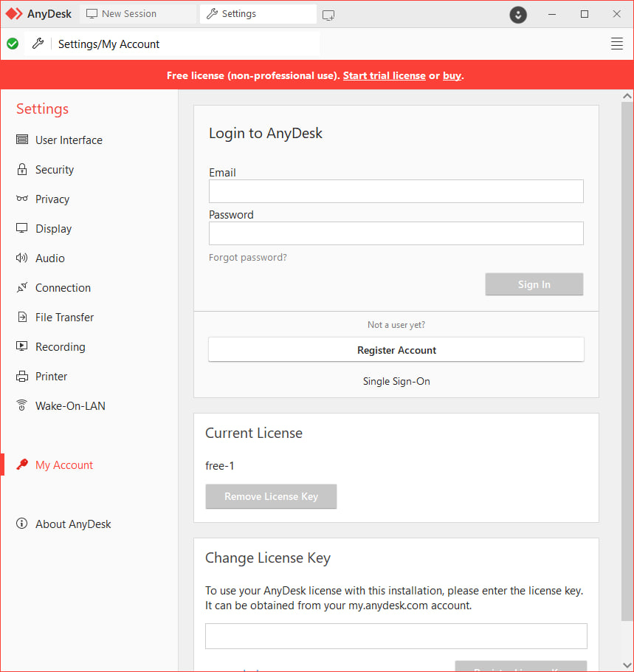Open Audio settings

tap(49, 258)
